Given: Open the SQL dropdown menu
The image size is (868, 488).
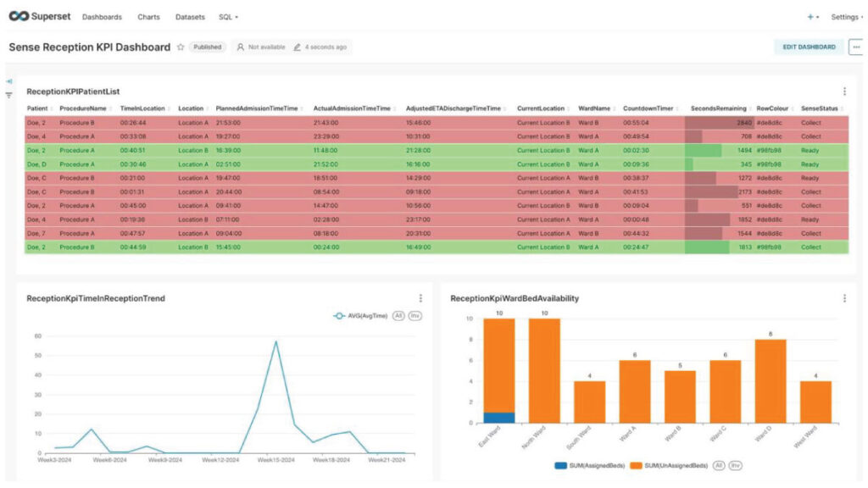Looking at the screenshot, I should pos(228,17).
